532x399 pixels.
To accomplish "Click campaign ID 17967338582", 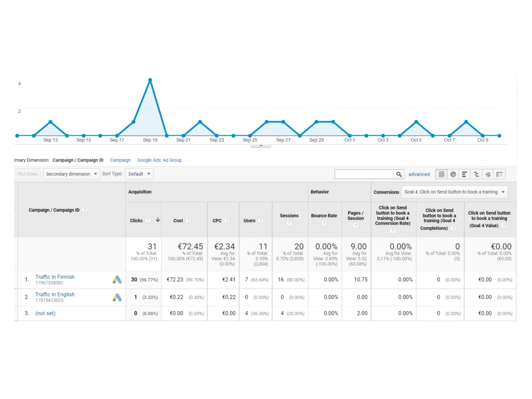I will 49,283.
